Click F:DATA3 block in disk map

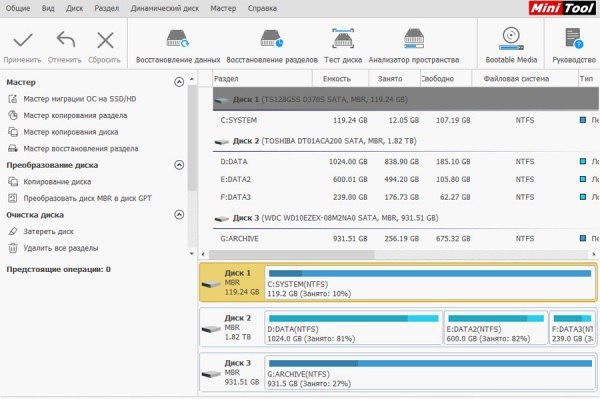[x=572, y=328]
